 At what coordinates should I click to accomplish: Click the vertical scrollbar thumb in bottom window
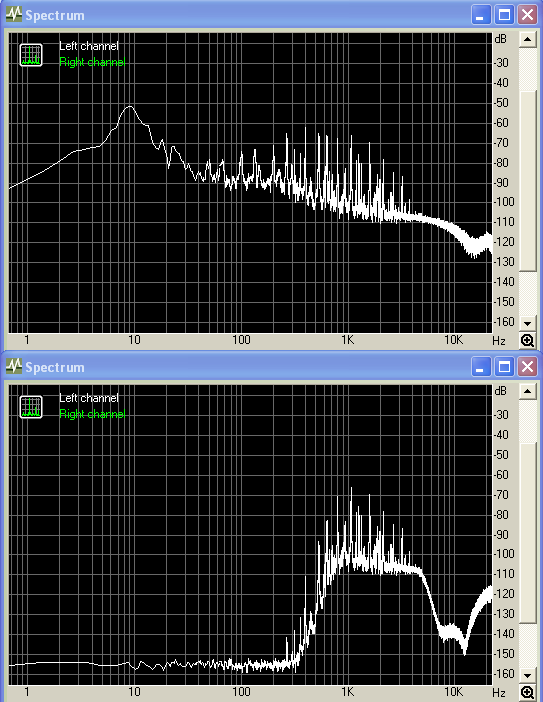coord(527,533)
